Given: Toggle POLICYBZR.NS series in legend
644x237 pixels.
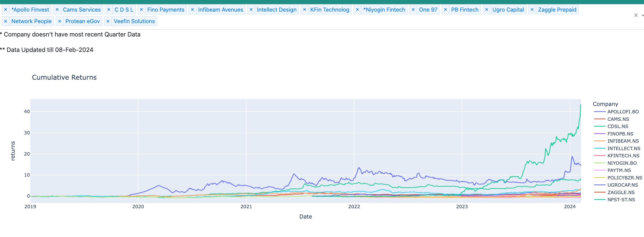Looking at the screenshot, I should [618, 178].
